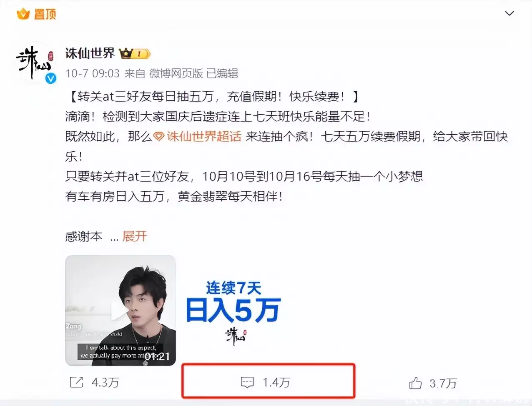
Task: Open the 1.4万 comments count
Action: point(276,382)
